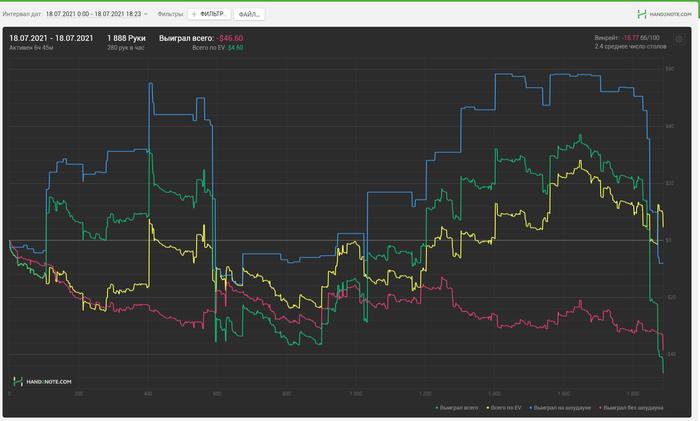Click the Фильтры: label
Image resolution: width=700 pixels, height=421 pixels.
point(171,14)
